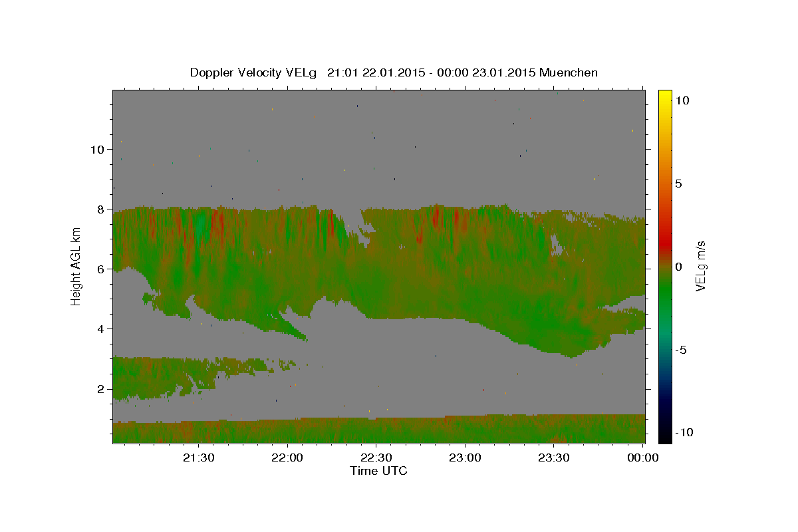Click the 'Time UTC' axis label
The image size is (798, 532).
(378, 471)
